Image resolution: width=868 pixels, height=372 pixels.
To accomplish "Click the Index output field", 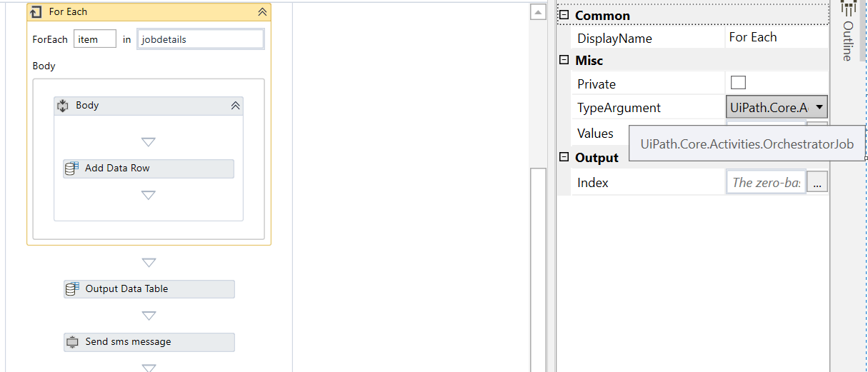I will point(766,183).
